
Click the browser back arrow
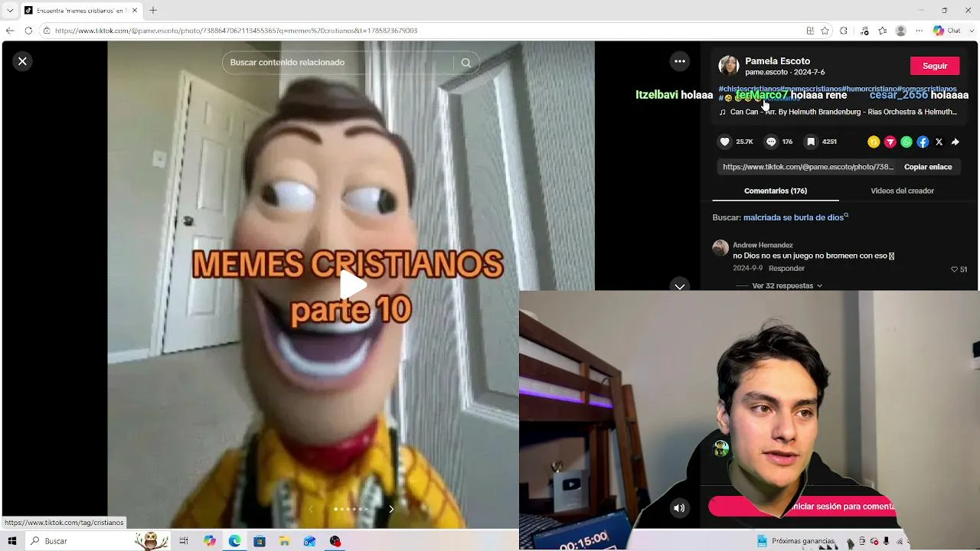(x=10, y=31)
